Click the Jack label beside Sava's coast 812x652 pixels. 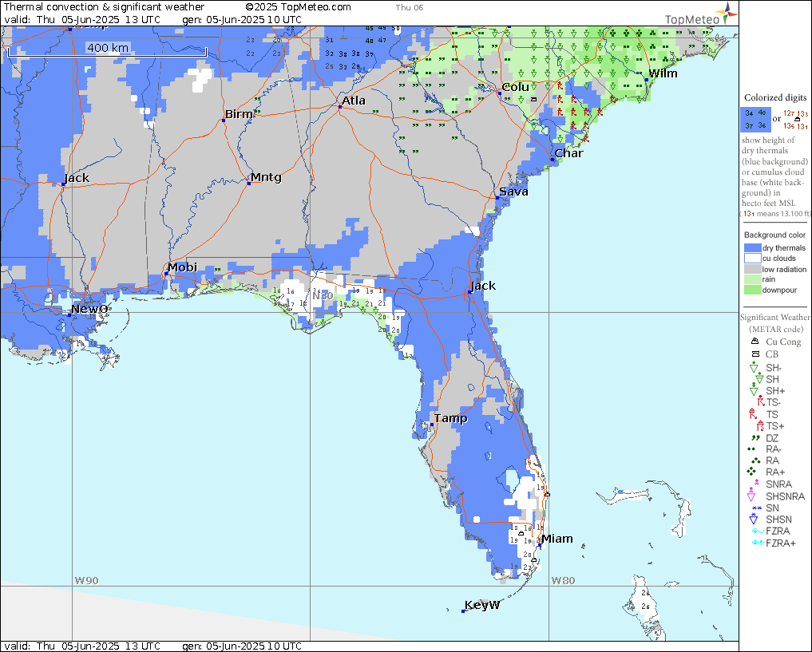point(482,286)
